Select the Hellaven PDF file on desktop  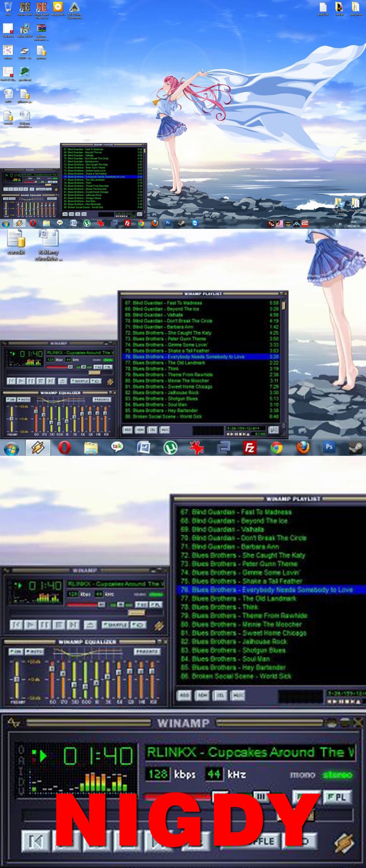tap(8, 31)
